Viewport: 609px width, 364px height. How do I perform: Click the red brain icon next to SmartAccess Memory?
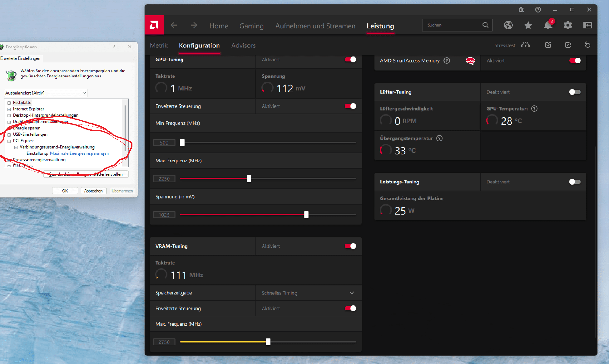point(470,61)
